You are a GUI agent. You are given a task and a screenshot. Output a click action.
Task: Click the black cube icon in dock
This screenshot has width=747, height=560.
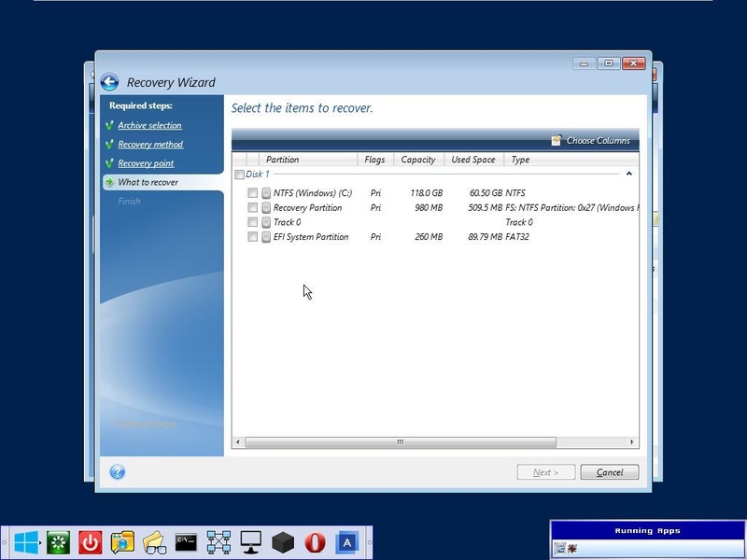coord(283,542)
